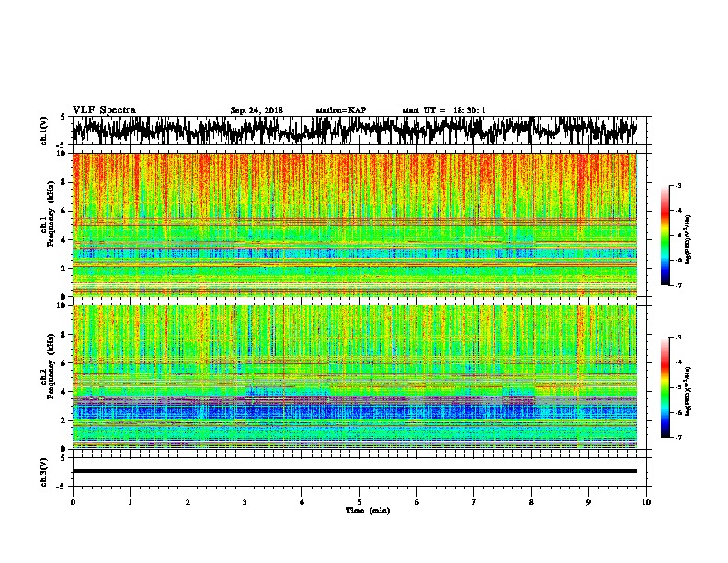The width and height of the screenshot is (728, 563).
Task: Click the time axis tick label "8"
Action: click(x=531, y=502)
